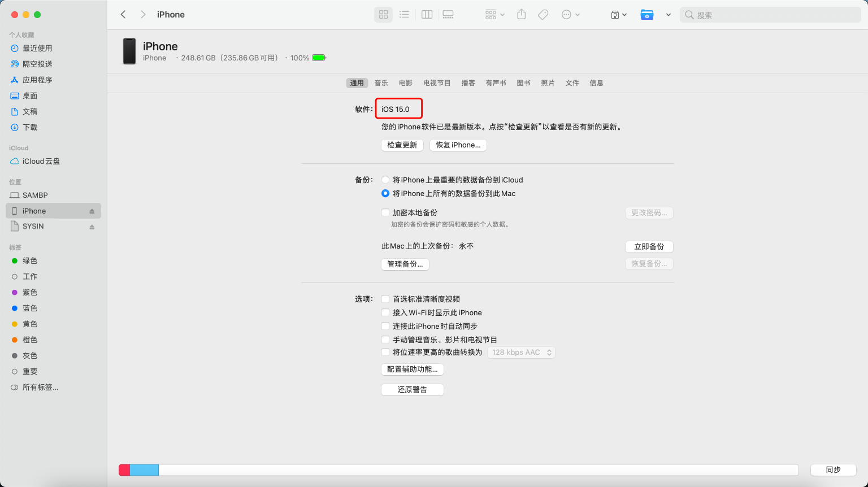Go back with the left chevron

123,15
